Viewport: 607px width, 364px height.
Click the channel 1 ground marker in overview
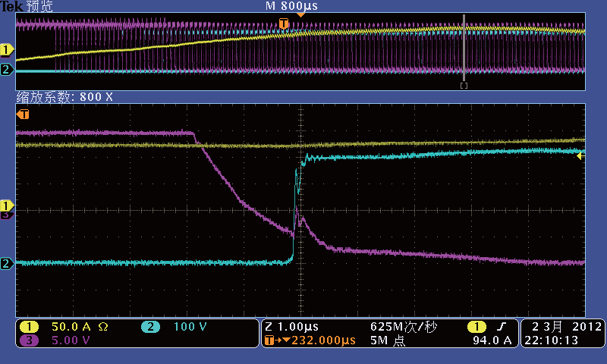click(x=7, y=50)
